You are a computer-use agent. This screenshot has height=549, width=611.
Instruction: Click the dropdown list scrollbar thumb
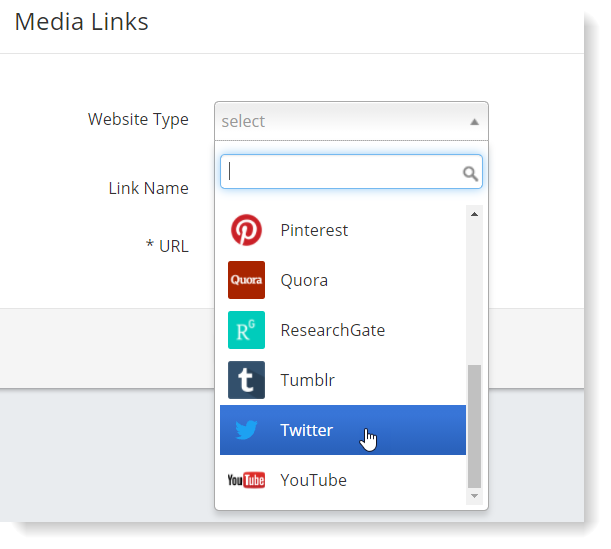point(474,425)
